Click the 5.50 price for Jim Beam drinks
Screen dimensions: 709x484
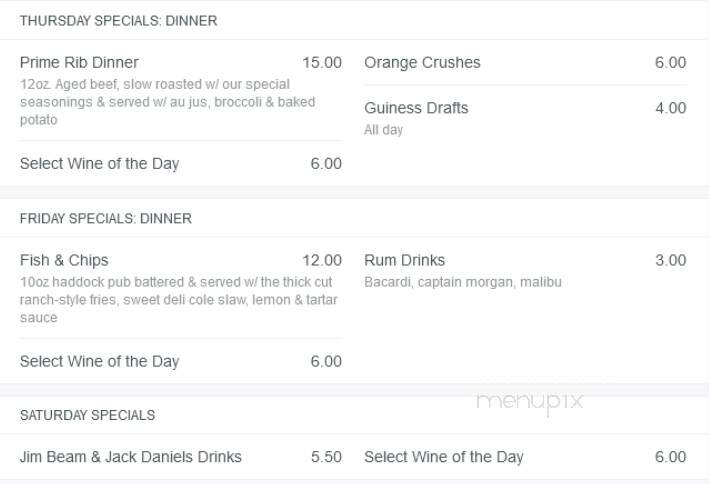(326, 457)
